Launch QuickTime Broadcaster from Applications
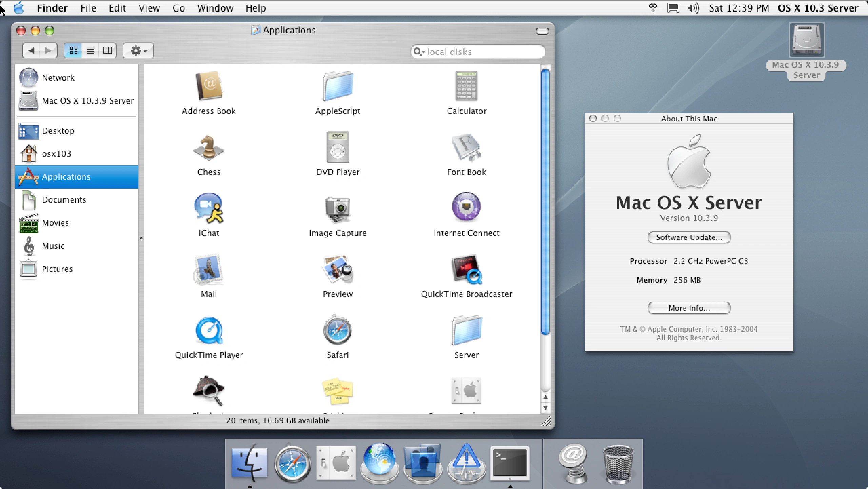 [466, 270]
